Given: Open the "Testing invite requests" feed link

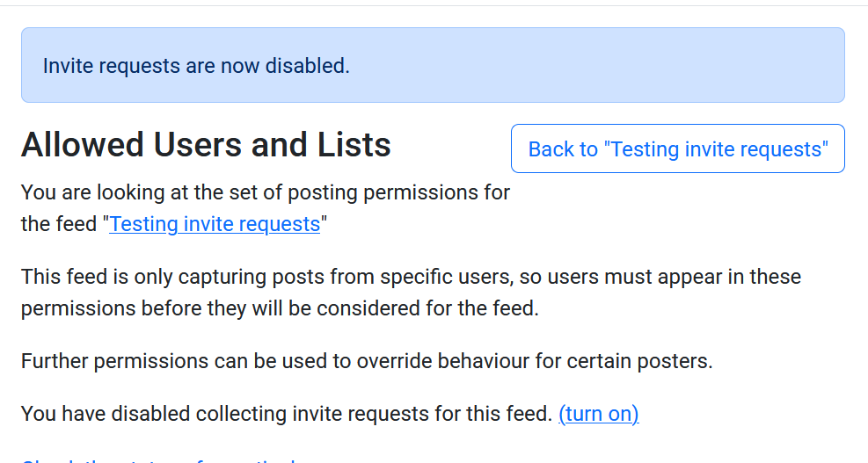Looking at the screenshot, I should tap(215, 224).
